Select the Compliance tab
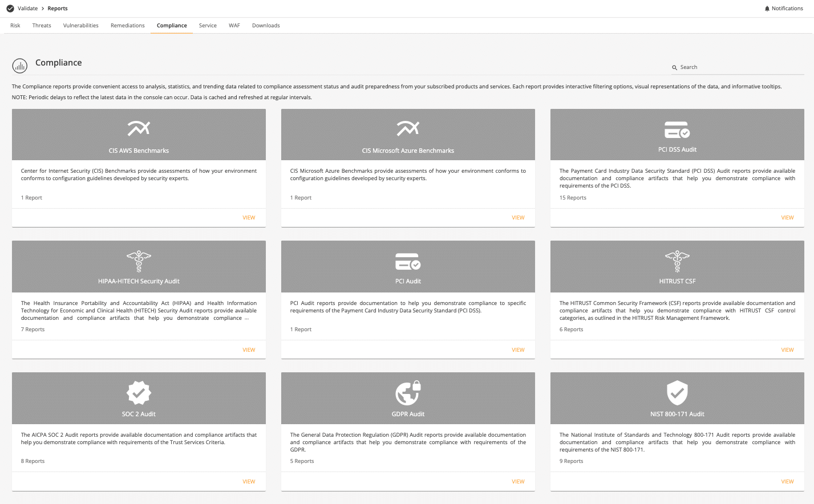Viewport: 814px width, 504px height. tap(172, 26)
